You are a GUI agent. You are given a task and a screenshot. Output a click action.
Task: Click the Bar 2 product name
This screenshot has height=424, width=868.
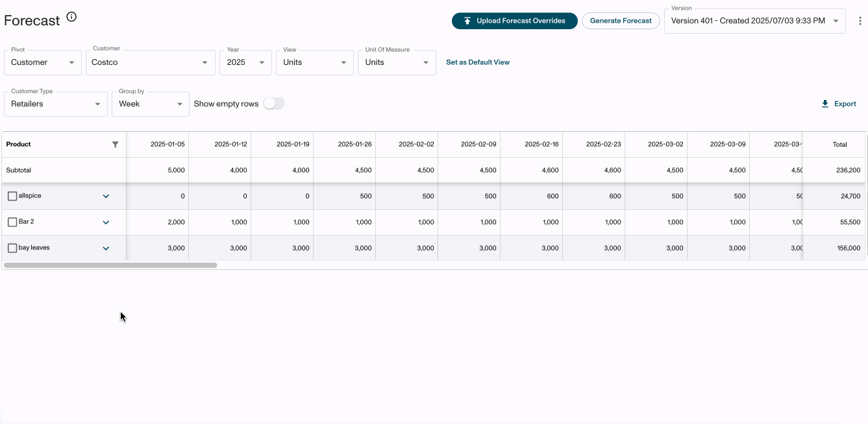(27, 221)
